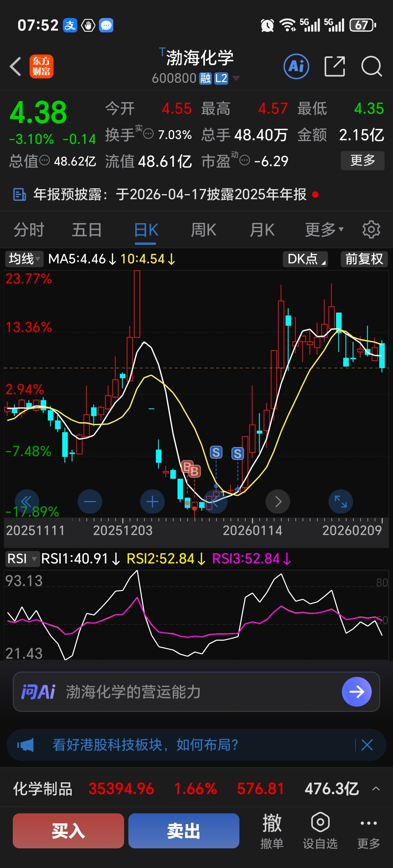Open the 年报预披露 document icon

(x=20, y=194)
